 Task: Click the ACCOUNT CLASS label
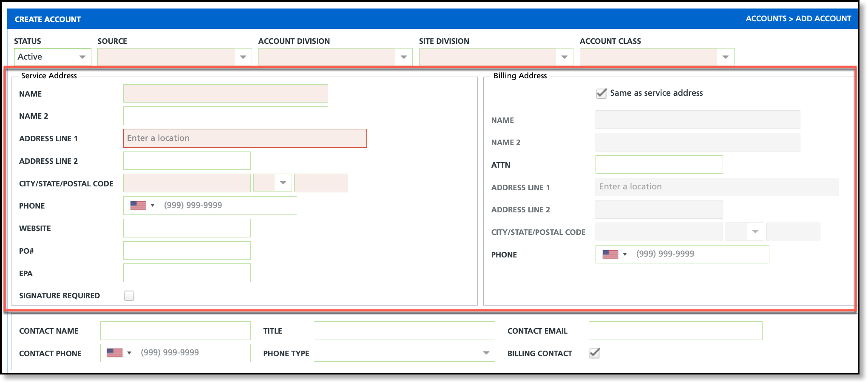tap(610, 41)
